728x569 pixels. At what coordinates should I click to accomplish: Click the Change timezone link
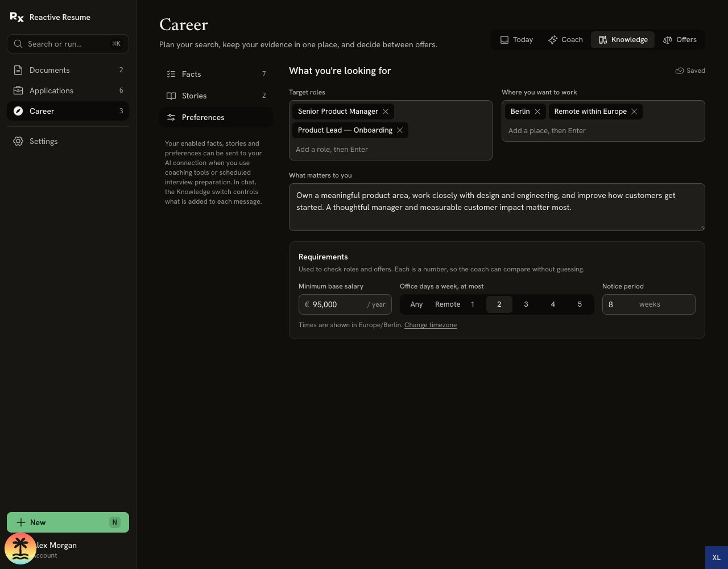pos(431,325)
